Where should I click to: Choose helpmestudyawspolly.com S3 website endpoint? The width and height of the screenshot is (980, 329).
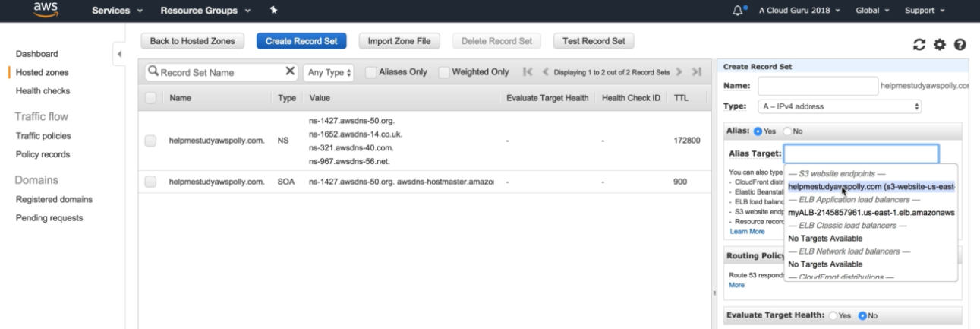click(871, 186)
